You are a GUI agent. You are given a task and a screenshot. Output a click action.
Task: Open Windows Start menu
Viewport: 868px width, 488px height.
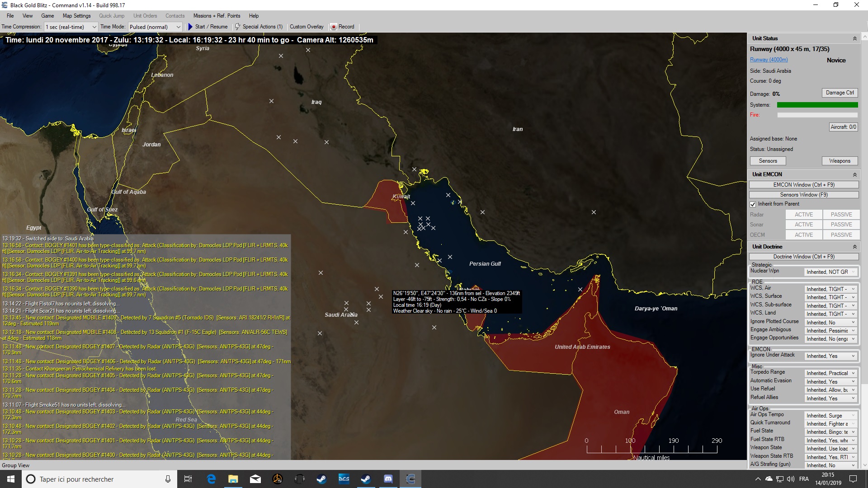[11, 479]
